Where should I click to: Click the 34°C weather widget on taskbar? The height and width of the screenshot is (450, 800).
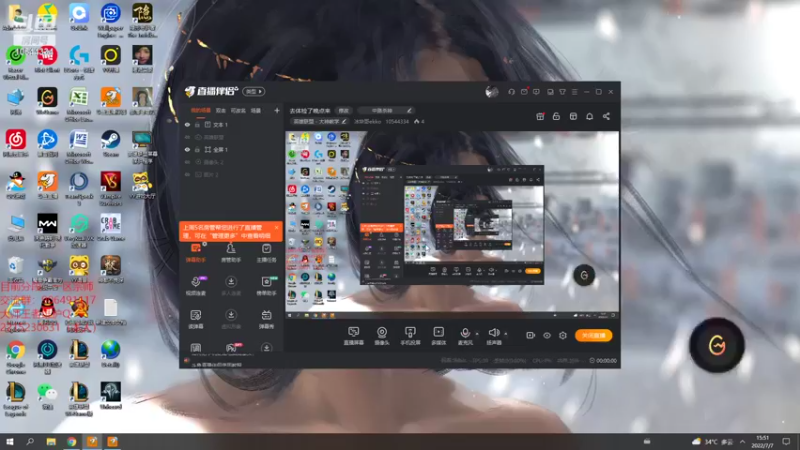click(712, 441)
